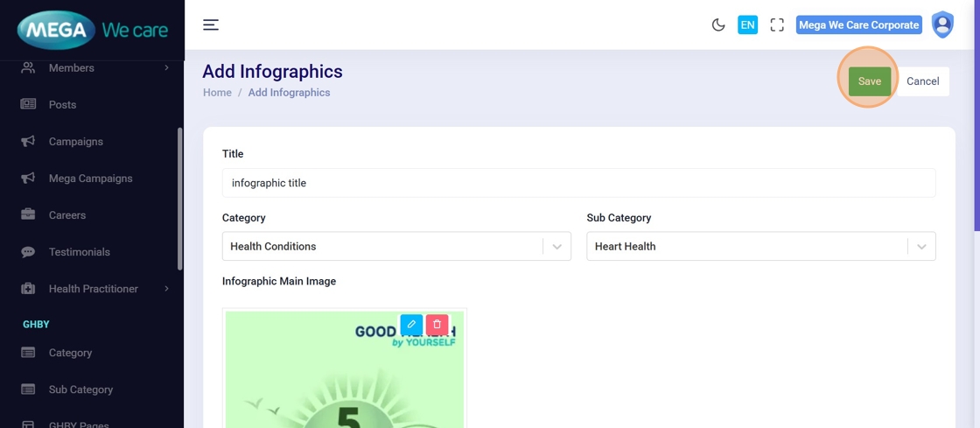The height and width of the screenshot is (428, 980).
Task: Edit the infographic image with pencil icon
Action: click(x=411, y=325)
